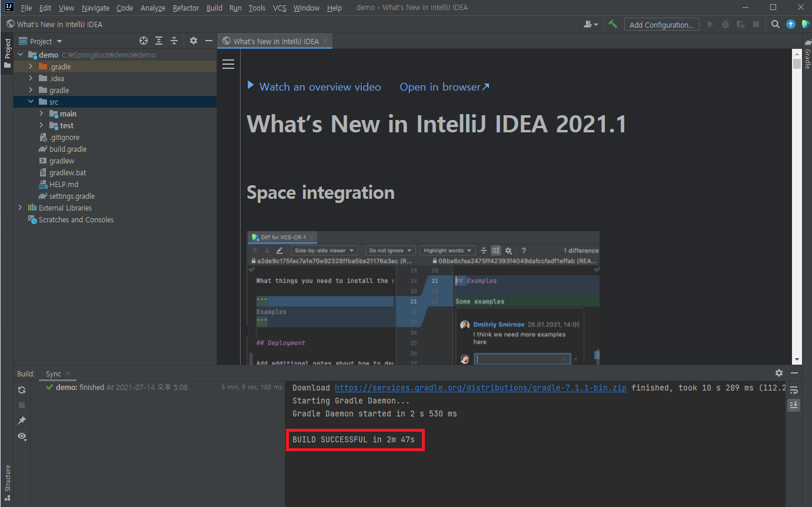Click Open in browser link
The height and width of the screenshot is (507, 812).
pyautogui.click(x=444, y=86)
